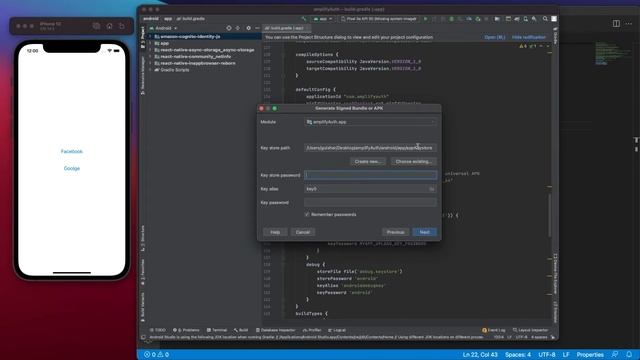Expand react-native-community_netinfo module
This screenshot has width=640, height=360.
pyautogui.click(x=150, y=56)
